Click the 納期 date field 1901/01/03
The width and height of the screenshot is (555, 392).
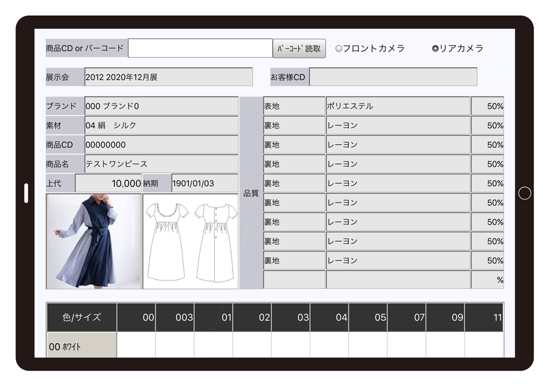coord(204,184)
